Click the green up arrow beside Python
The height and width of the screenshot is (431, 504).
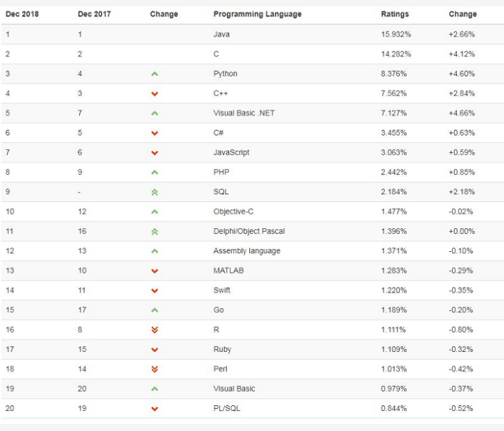click(x=154, y=73)
